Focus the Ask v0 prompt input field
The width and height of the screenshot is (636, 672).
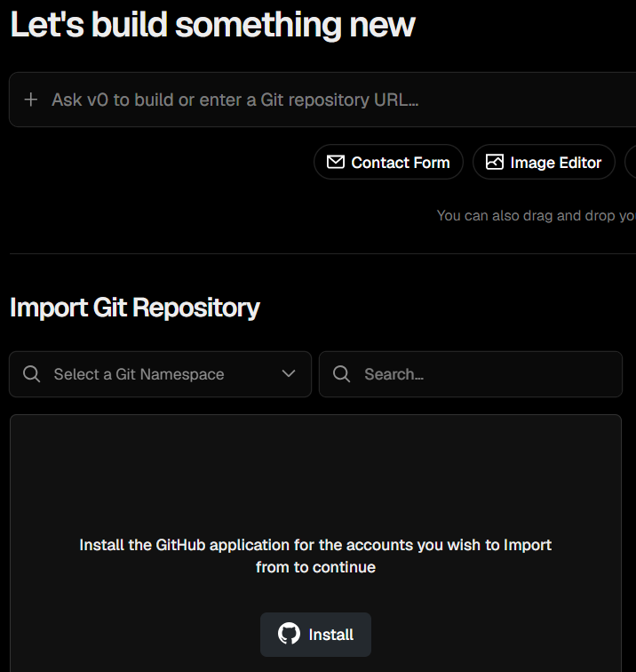click(x=322, y=100)
